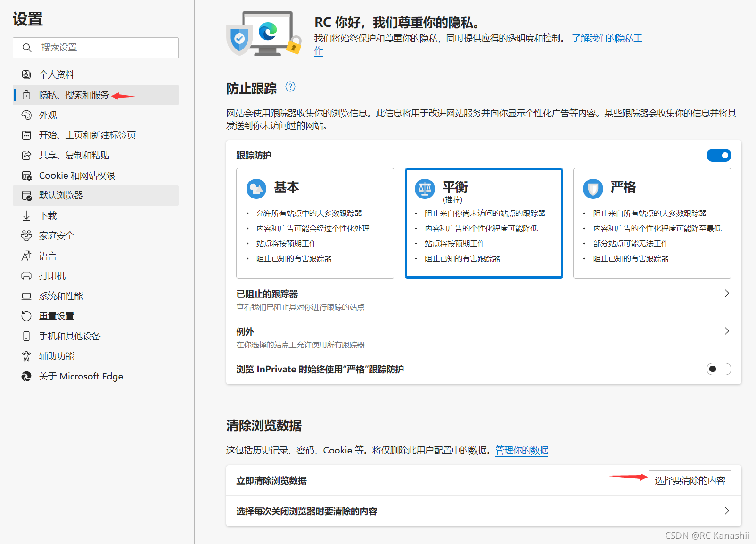756x544 pixels.
Task: Select the 严格 tracking prevention card
Action: coord(652,223)
